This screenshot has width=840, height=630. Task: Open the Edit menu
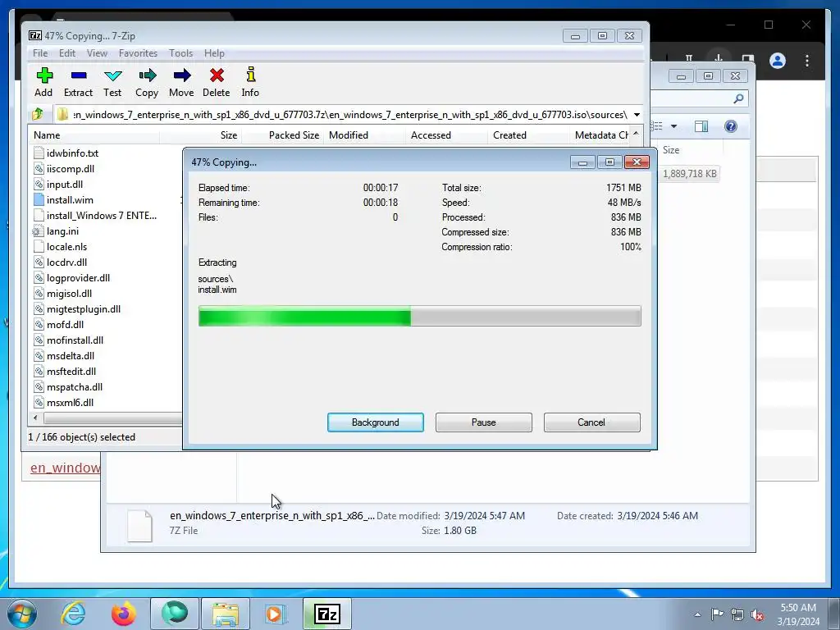[67, 53]
